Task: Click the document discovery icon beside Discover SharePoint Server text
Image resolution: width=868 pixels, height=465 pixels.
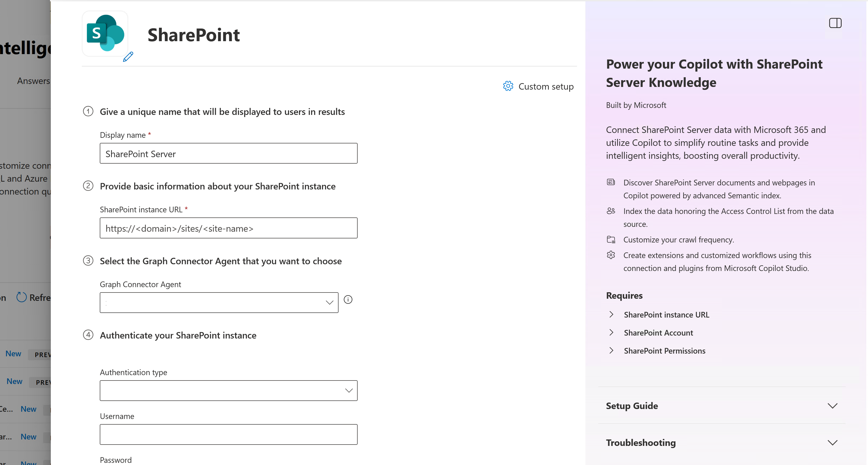Action: tap(611, 182)
